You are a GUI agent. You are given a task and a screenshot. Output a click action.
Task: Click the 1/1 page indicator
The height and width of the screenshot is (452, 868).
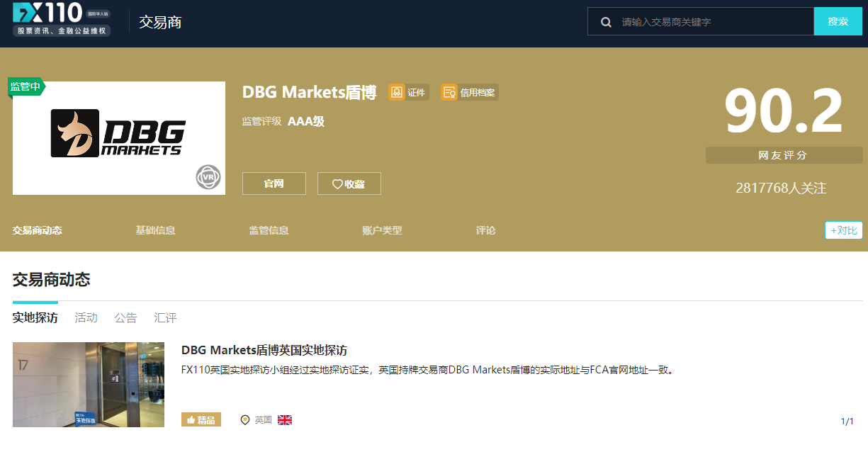[847, 421]
